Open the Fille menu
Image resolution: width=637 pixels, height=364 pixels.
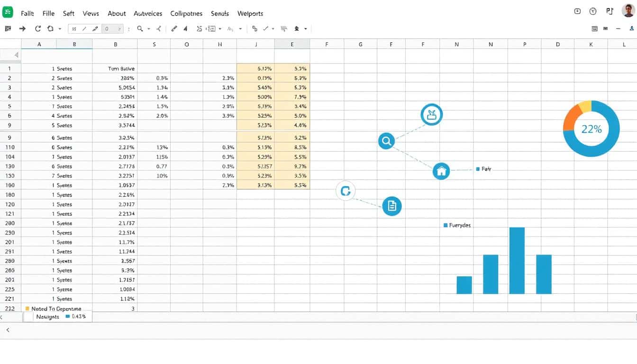coord(48,14)
